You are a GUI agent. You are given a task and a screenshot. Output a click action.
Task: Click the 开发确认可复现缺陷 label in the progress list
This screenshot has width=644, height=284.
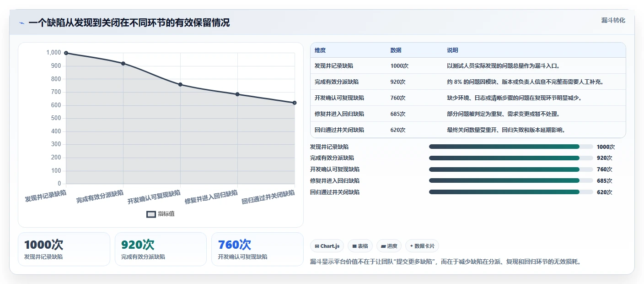pos(335,169)
